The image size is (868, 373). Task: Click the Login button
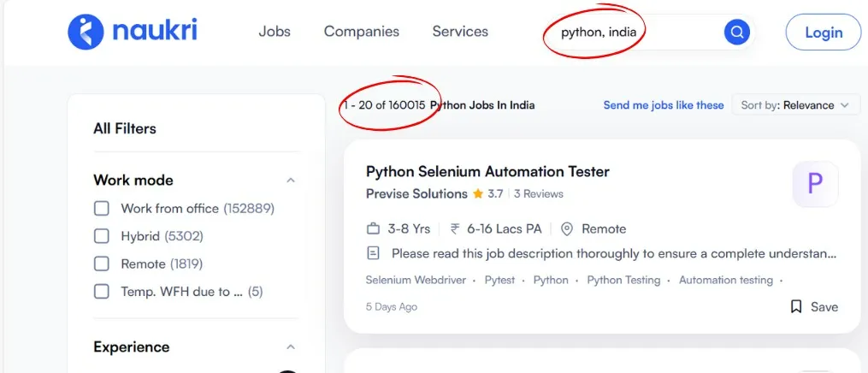click(823, 33)
